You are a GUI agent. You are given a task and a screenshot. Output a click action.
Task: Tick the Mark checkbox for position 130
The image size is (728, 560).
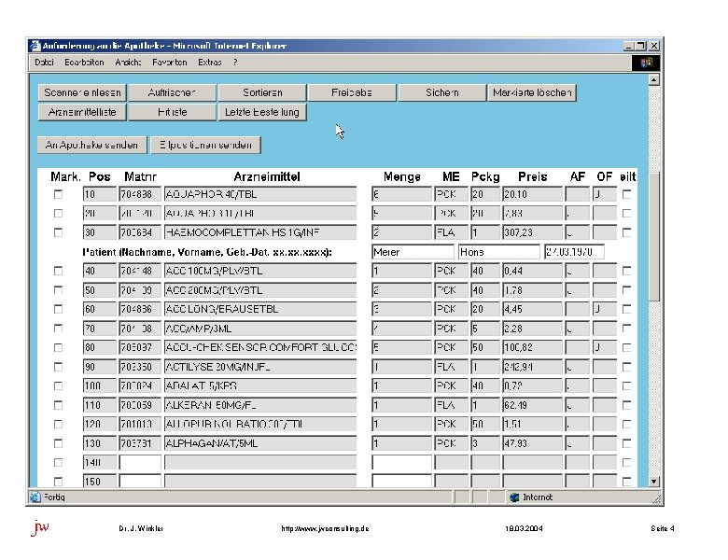(58, 443)
